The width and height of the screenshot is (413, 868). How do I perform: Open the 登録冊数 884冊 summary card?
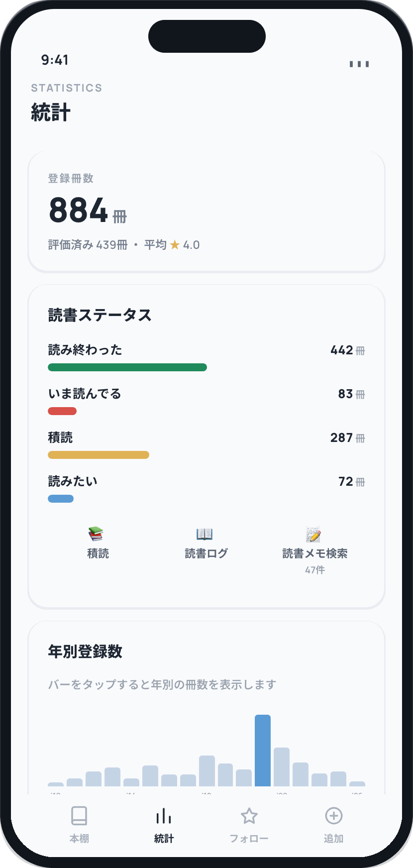point(206,212)
